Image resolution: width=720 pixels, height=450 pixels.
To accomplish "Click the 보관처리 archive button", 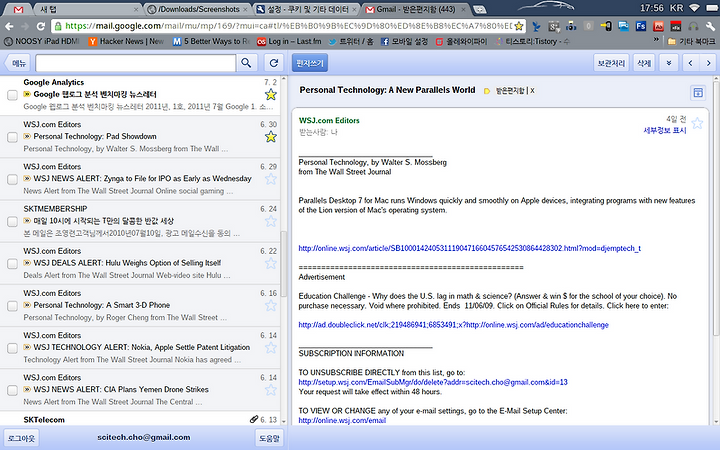I will click(x=611, y=63).
